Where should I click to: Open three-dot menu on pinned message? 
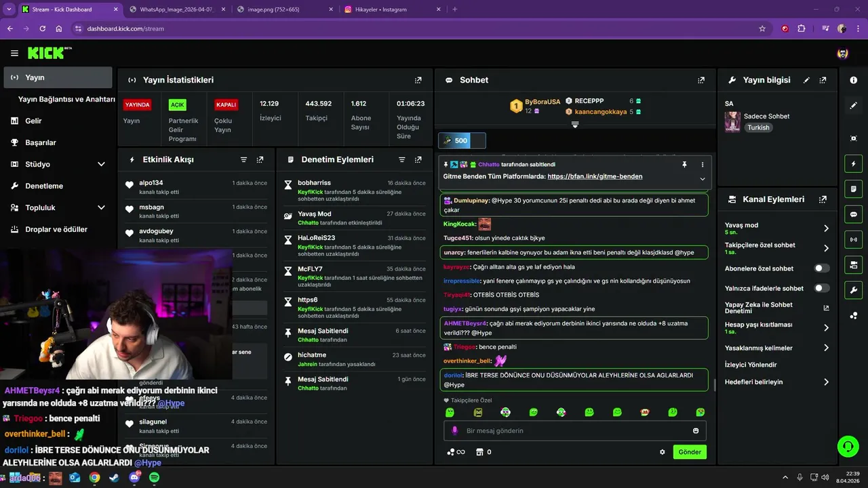[x=702, y=165]
